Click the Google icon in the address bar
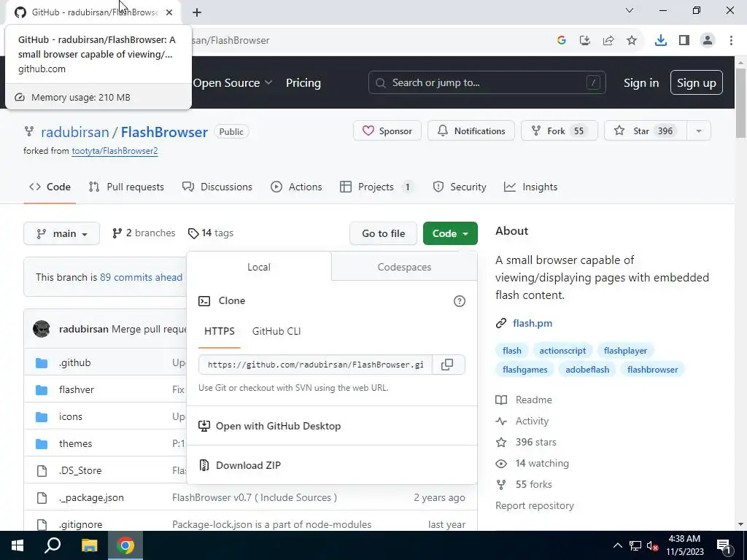 tap(562, 41)
